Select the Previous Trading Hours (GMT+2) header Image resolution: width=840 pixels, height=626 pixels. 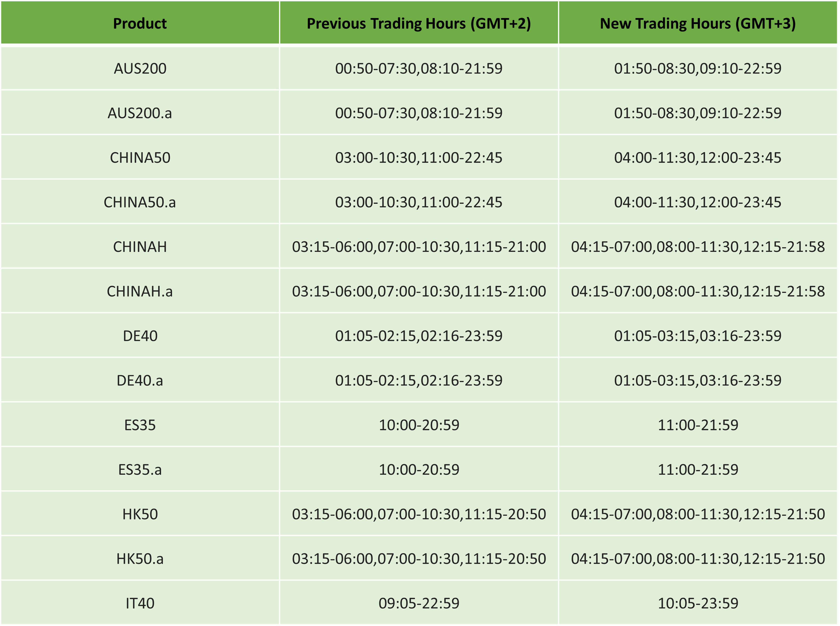point(419,24)
